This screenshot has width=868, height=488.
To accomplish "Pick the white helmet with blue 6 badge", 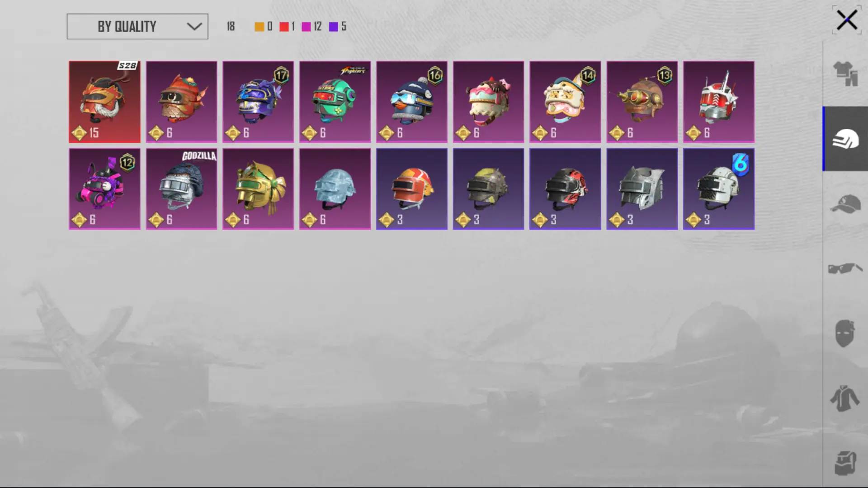I will (719, 189).
